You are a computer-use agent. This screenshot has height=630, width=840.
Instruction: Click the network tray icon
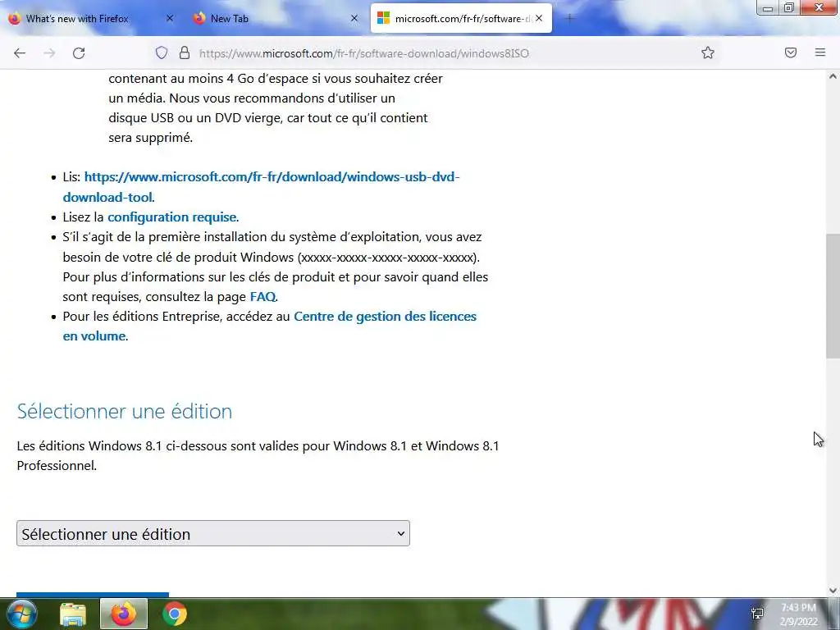click(757, 614)
